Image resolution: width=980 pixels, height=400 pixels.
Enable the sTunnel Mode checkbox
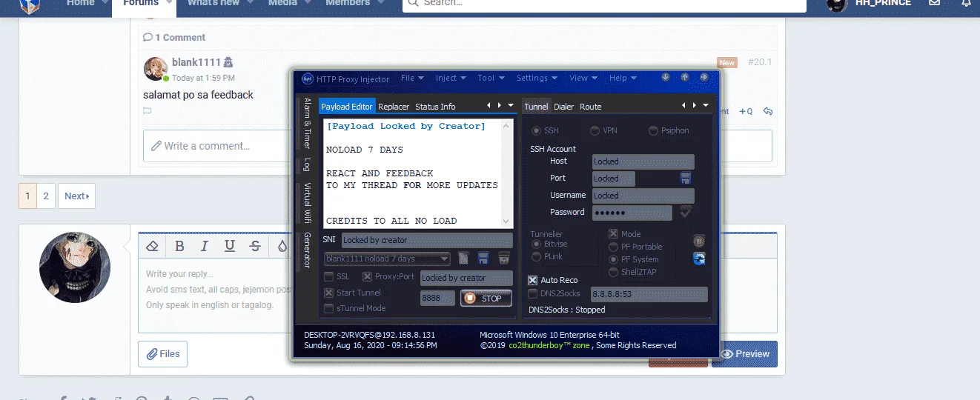tap(329, 308)
